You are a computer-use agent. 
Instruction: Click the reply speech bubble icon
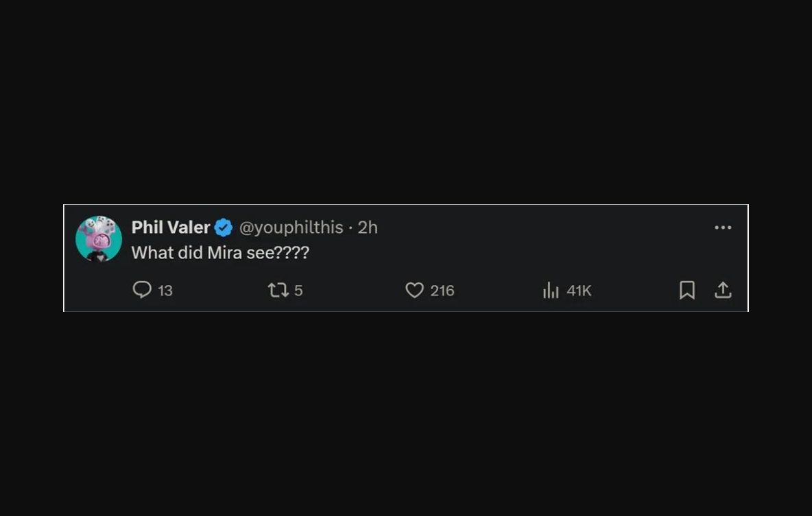pyautogui.click(x=142, y=290)
